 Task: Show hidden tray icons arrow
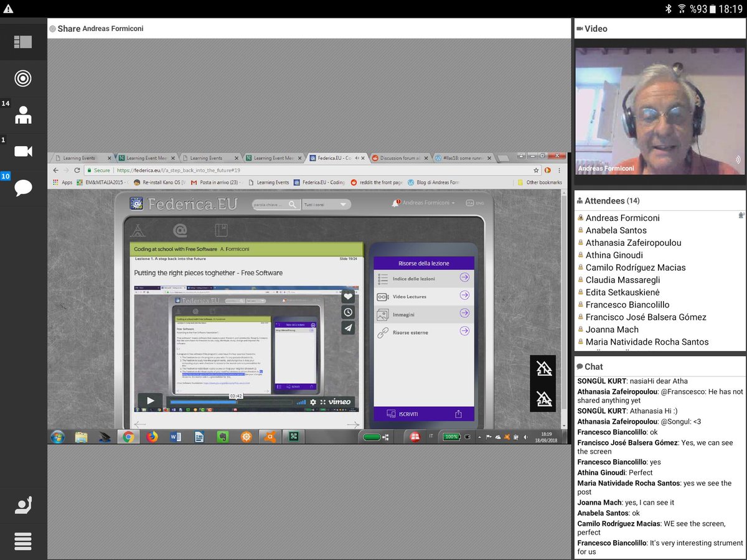(479, 437)
